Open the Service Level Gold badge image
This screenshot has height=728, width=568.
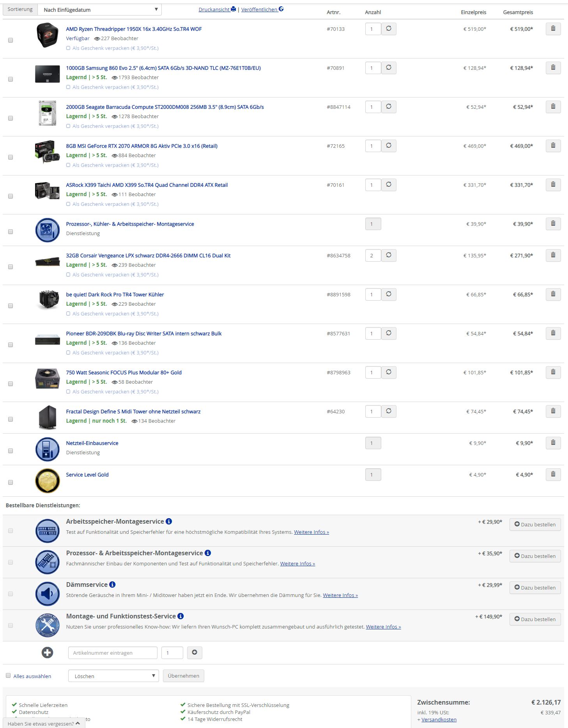click(x=47, y=481)
